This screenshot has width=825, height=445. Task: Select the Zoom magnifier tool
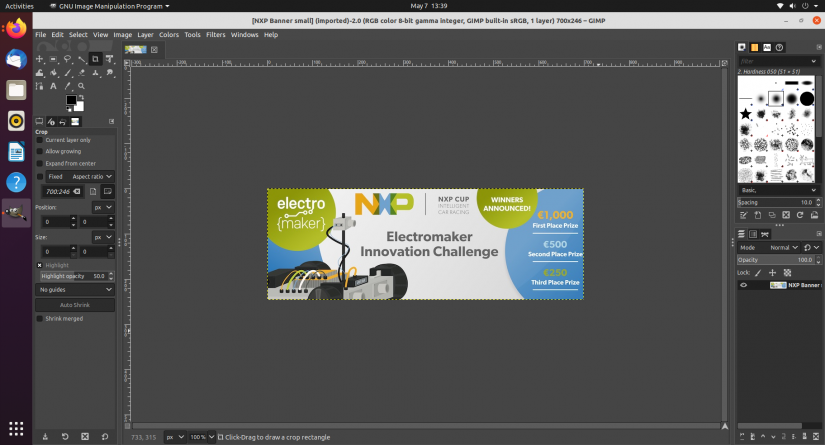point(82,86)
